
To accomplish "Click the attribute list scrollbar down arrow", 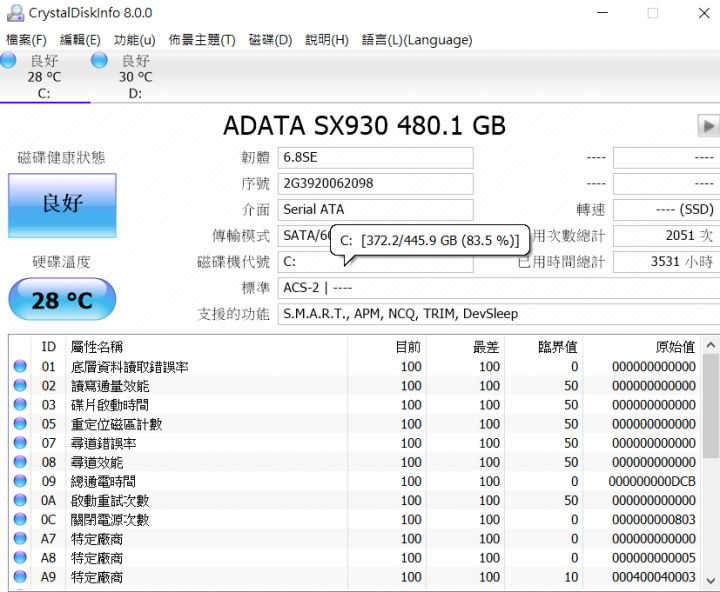I will [x=710, y=581].
